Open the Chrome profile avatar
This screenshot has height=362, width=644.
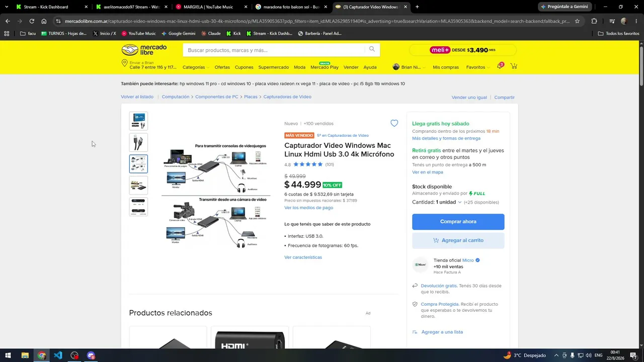click(x=624, y=21)
